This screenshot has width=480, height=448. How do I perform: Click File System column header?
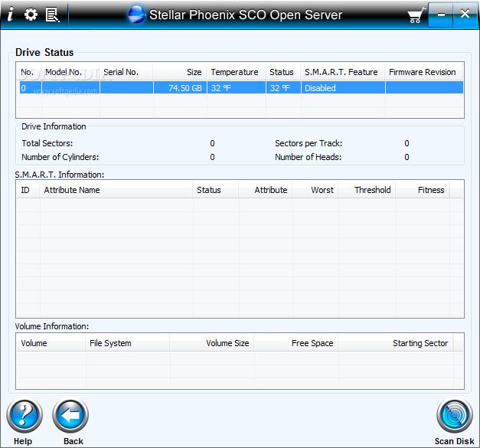coord(128,343)
